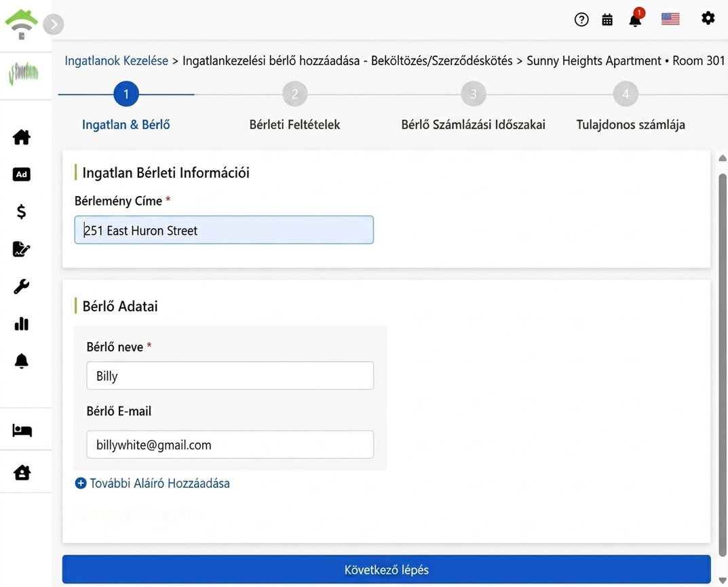Click the Bérlő E-mail input field
Screen dimensions: 728x587
230,444
